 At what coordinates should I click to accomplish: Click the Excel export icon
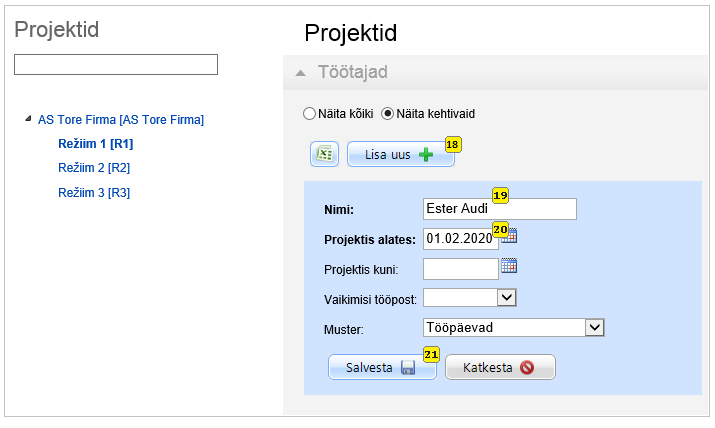[x=324, y=154]
